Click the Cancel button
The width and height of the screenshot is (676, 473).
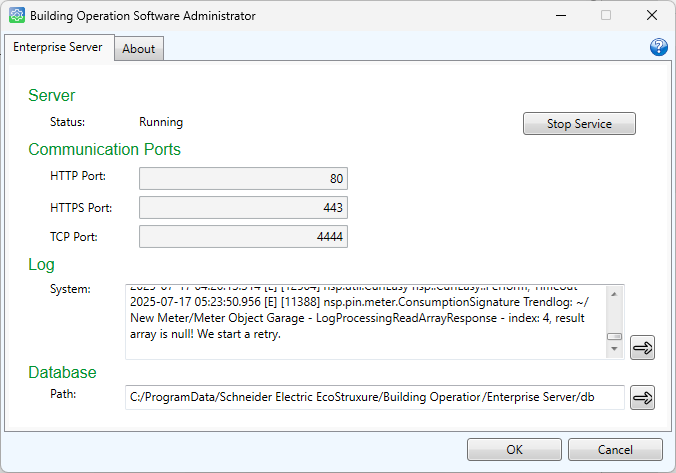coord(615,450)
